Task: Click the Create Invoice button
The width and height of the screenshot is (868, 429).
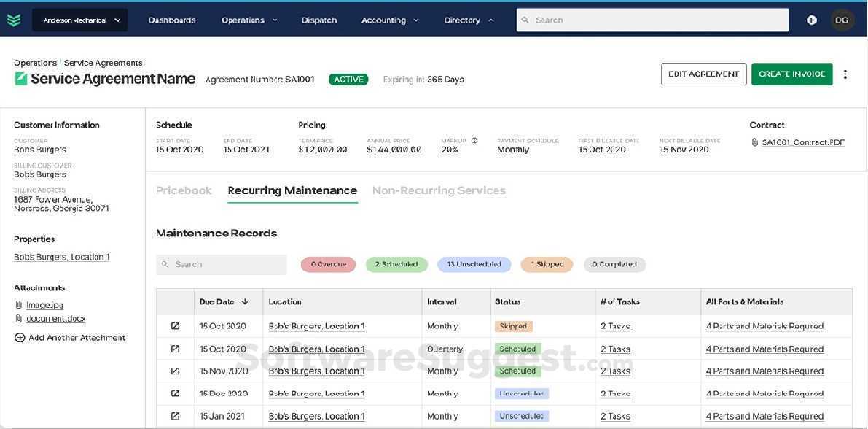Action: [x=791, y=74]
